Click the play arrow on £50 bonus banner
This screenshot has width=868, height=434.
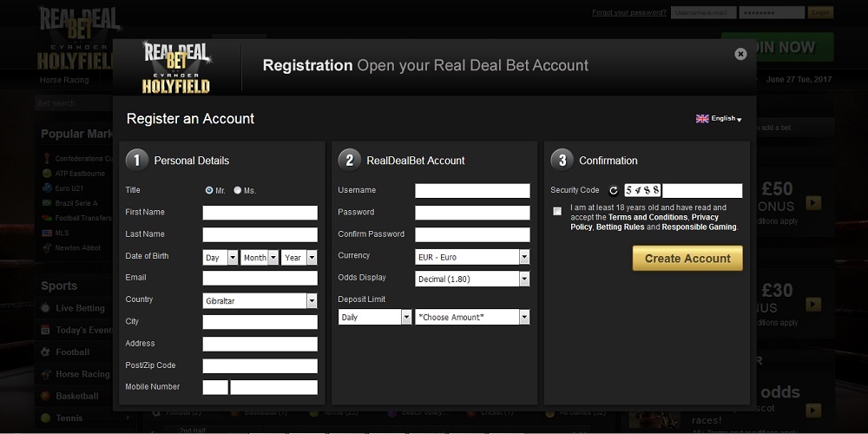point(813,202)
